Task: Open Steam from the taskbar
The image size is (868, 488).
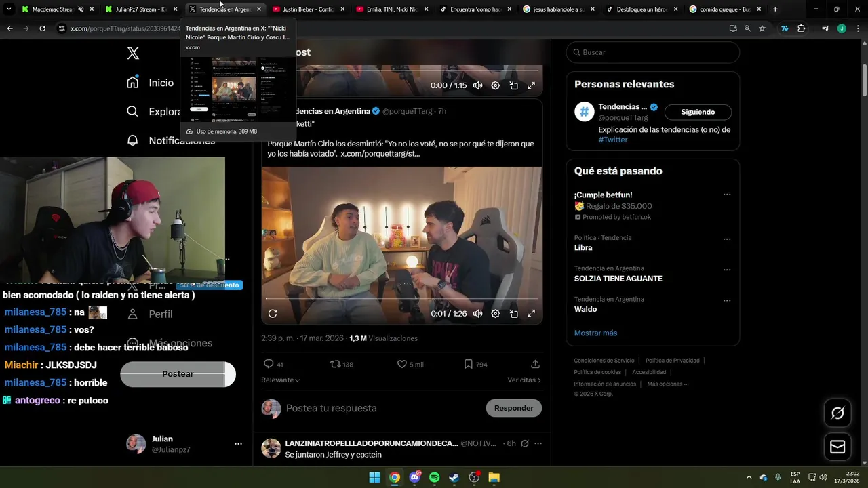Action: pyautogui.click(x=454, y=477)
